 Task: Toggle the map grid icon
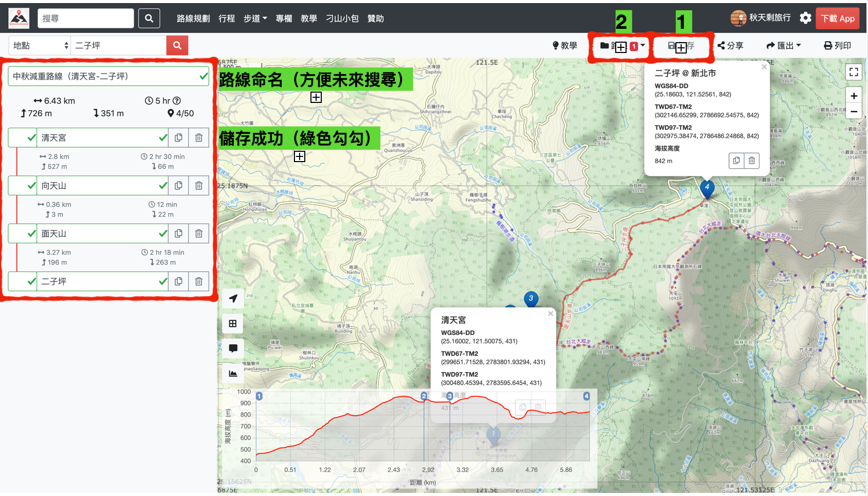point(233,323)
